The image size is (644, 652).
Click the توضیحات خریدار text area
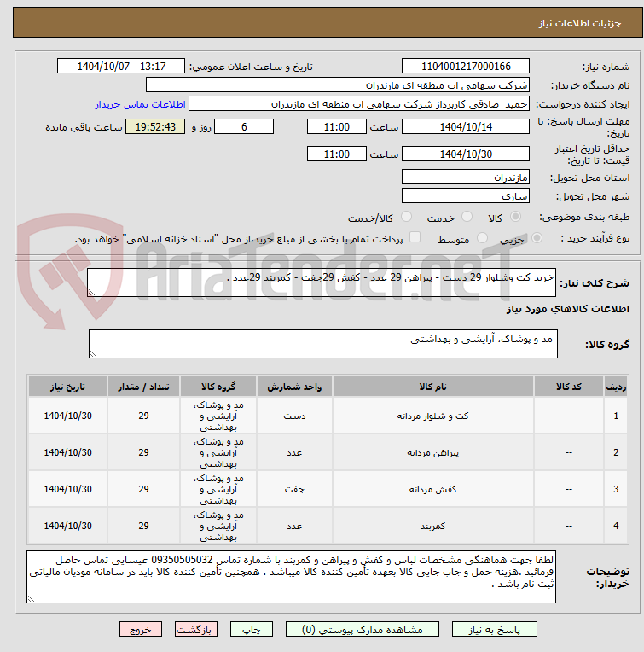(291, 577)
